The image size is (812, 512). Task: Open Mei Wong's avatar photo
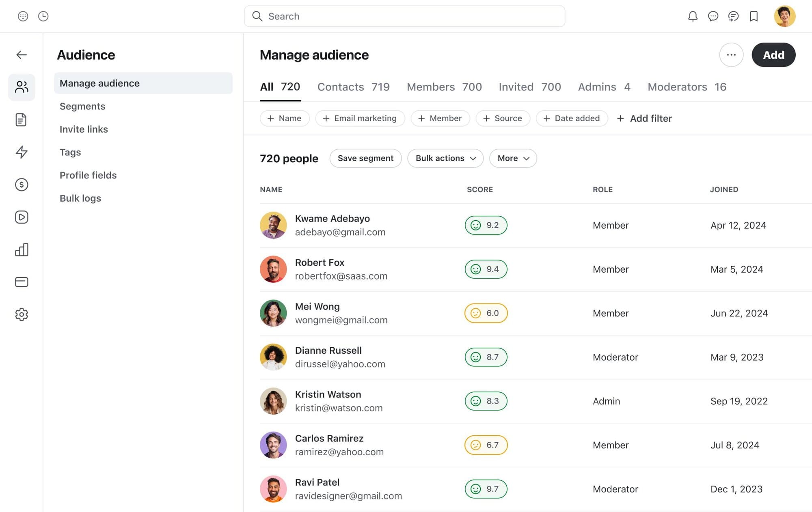tap(273, 313)
